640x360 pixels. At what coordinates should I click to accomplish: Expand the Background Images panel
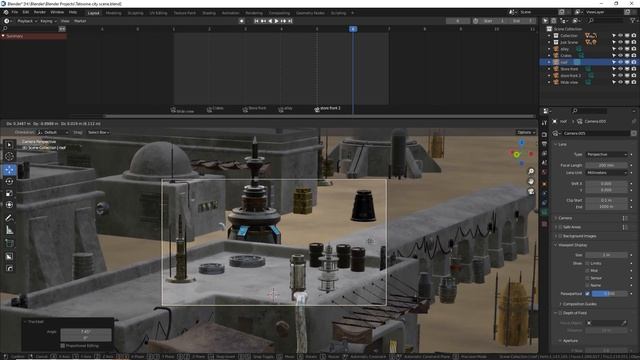tap(576, 236)
